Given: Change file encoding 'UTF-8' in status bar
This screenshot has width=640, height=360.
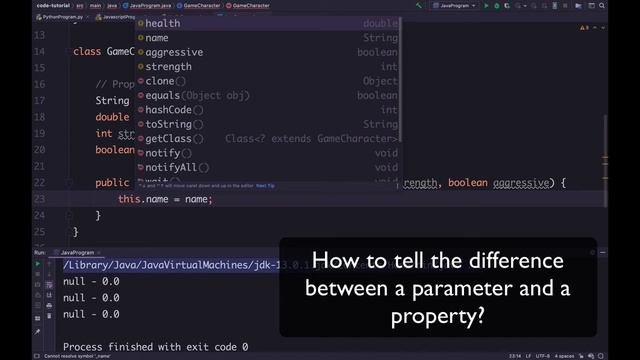Looking at the screenshot, I should click(x=542, y=356).
